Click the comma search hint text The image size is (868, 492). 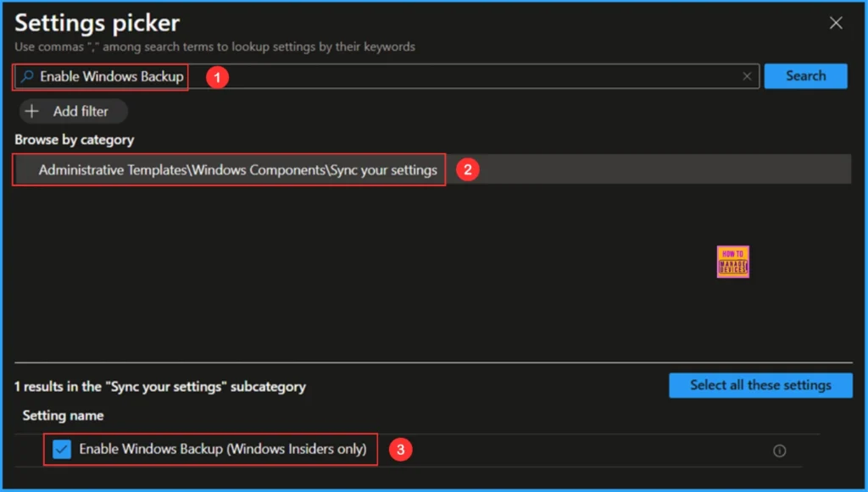214,47
